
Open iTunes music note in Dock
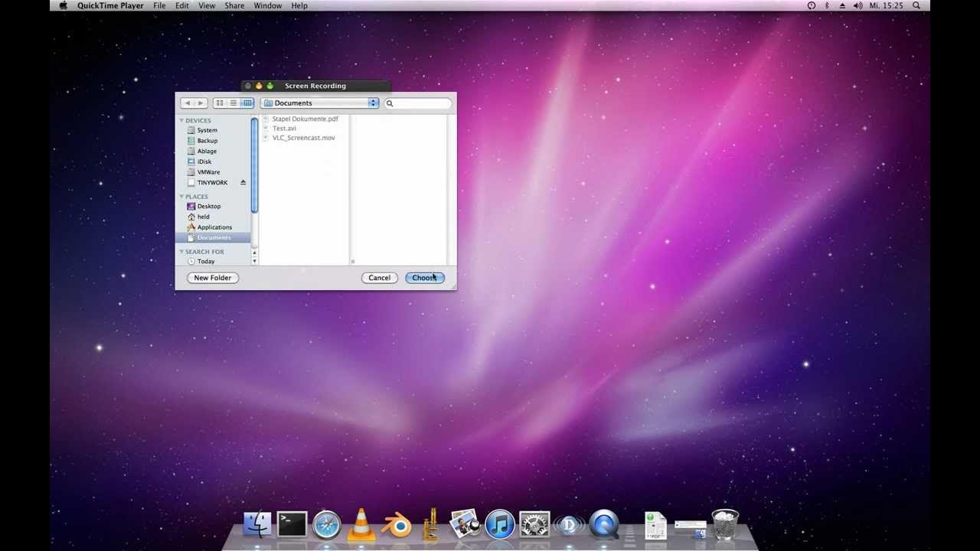pyautogui.click(x=500, y=525)
